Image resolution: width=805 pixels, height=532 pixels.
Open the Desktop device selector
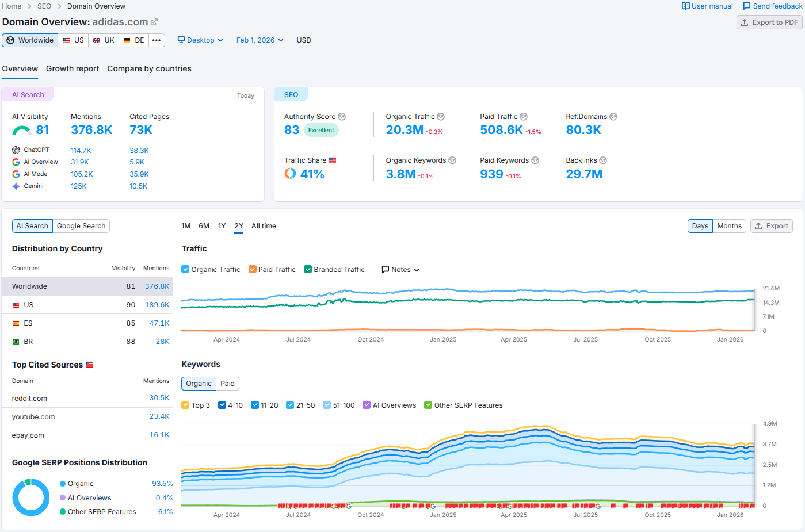(200, 40)
